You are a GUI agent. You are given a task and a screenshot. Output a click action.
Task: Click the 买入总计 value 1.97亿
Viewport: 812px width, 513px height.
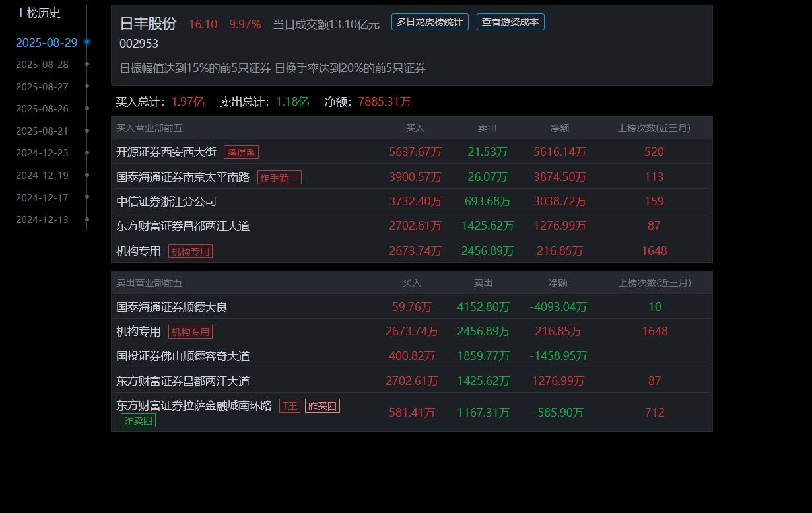coord(187,102)
